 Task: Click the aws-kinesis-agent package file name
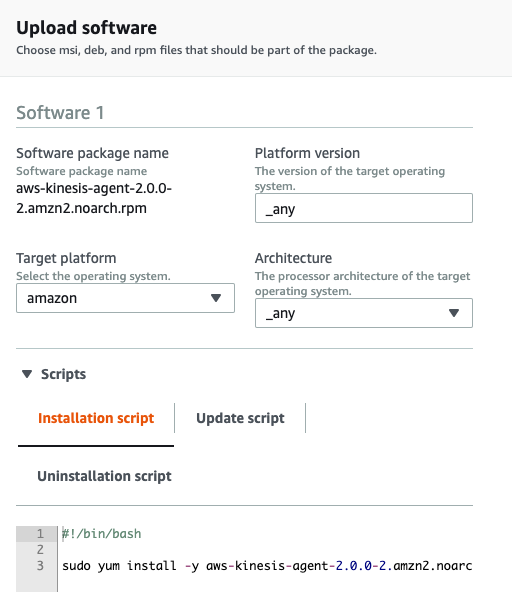pos(94,198)
